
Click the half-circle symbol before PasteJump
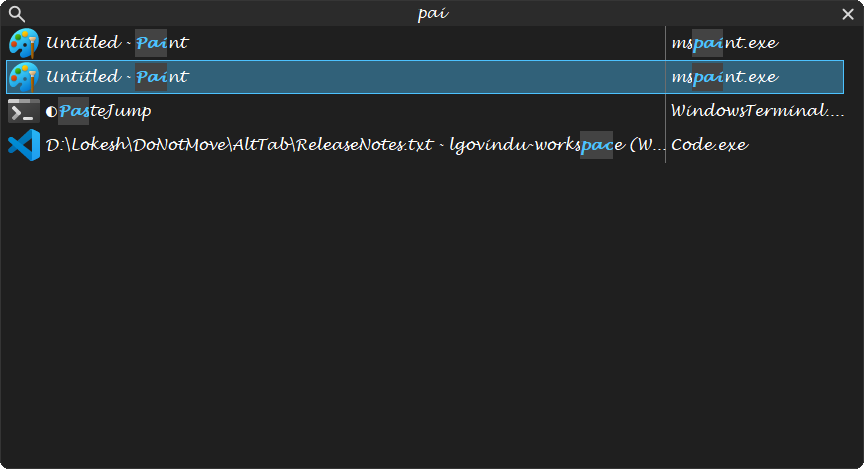51,112
